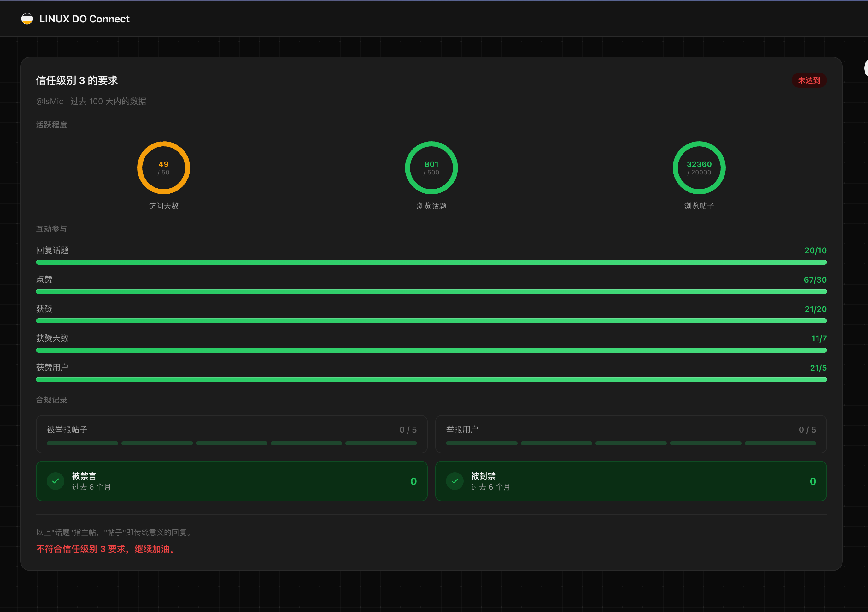
Task: Click the red 未达到 status badge
Action: [809, 80]
